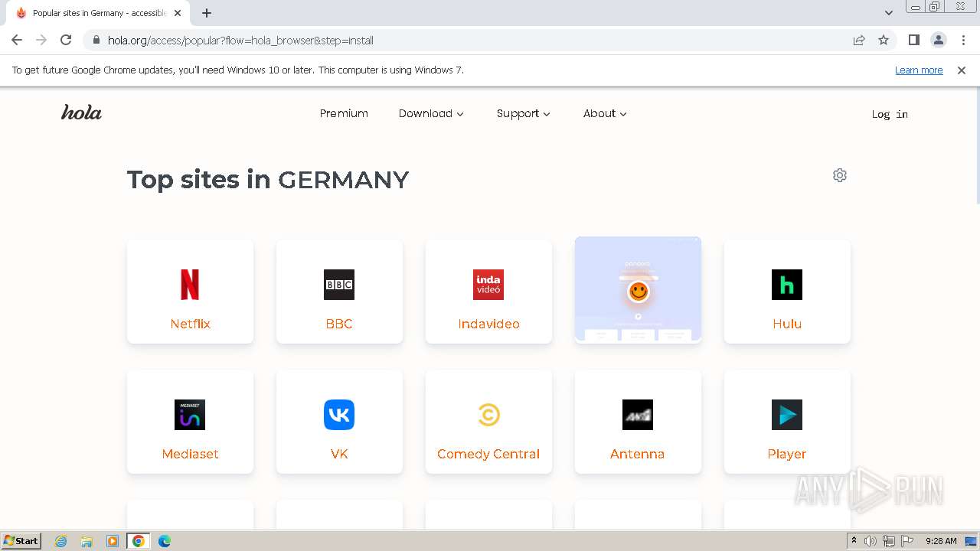Expand the Download menu
This screenshot has height=551, width=980.
point(431,113)
